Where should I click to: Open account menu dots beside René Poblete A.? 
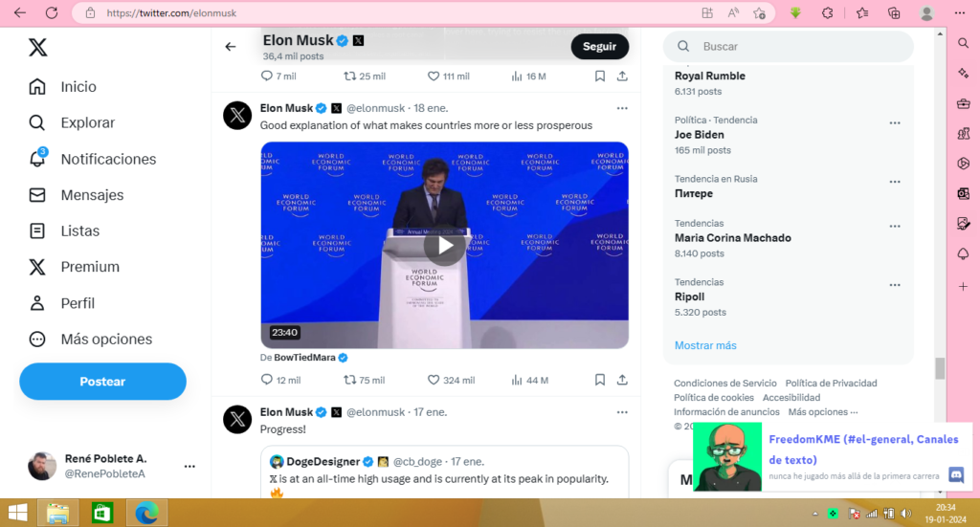click(x=189, y=467)
